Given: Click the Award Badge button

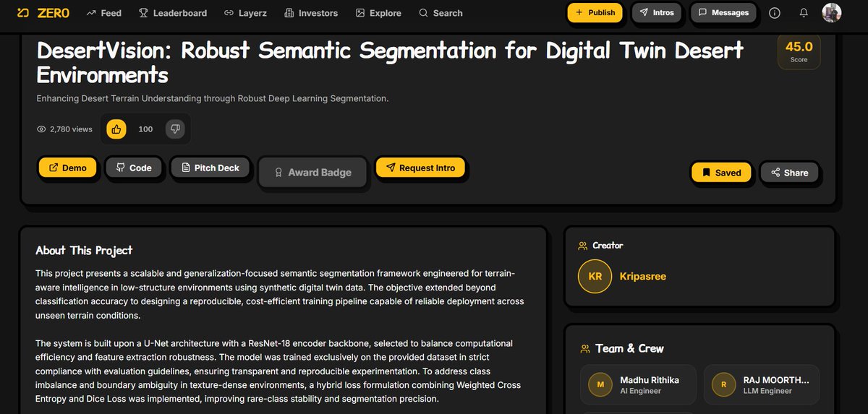Looking at the screenshot, I should pyautogui.click(x=312, y=173).
